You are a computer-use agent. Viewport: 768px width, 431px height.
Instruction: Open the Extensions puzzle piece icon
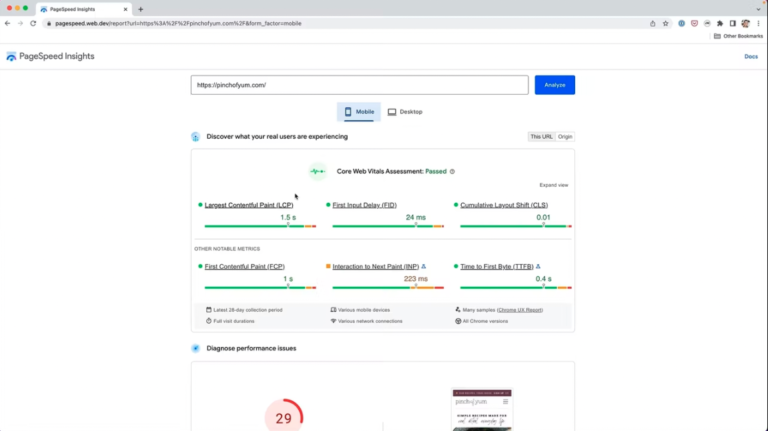pyautogui.click(x=720, y=24)
